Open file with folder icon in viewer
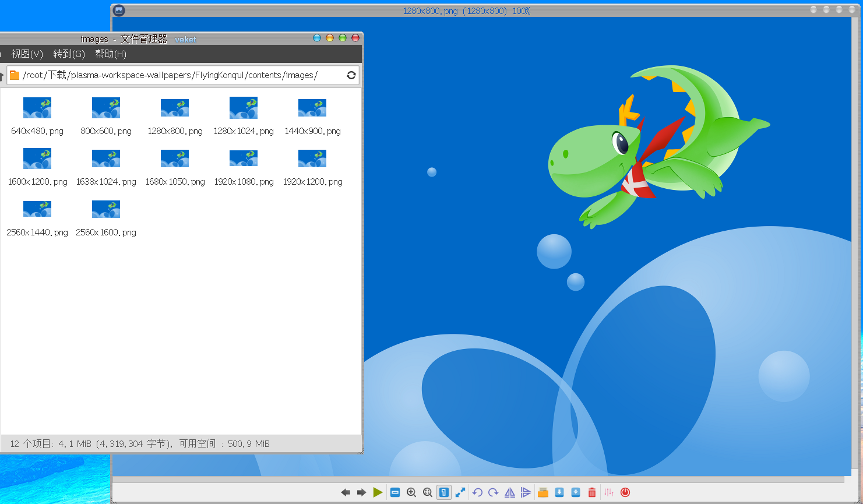863x504 pixels. pos(543,492)
